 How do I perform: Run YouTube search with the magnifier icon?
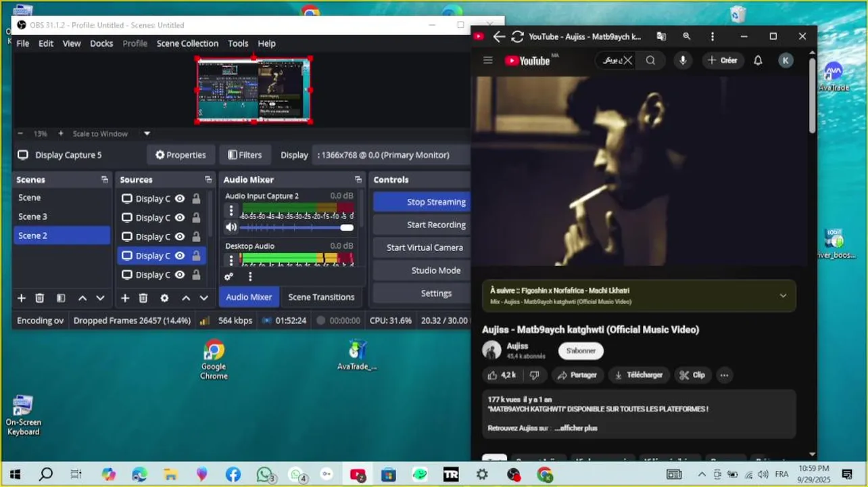point(650,60)
